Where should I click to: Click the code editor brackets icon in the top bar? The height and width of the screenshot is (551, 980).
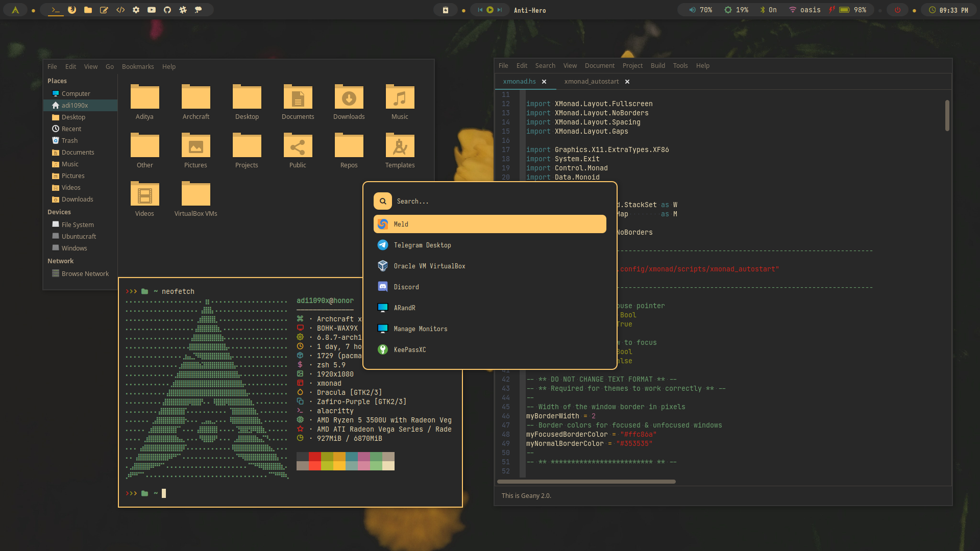click(x=120, y=10)
